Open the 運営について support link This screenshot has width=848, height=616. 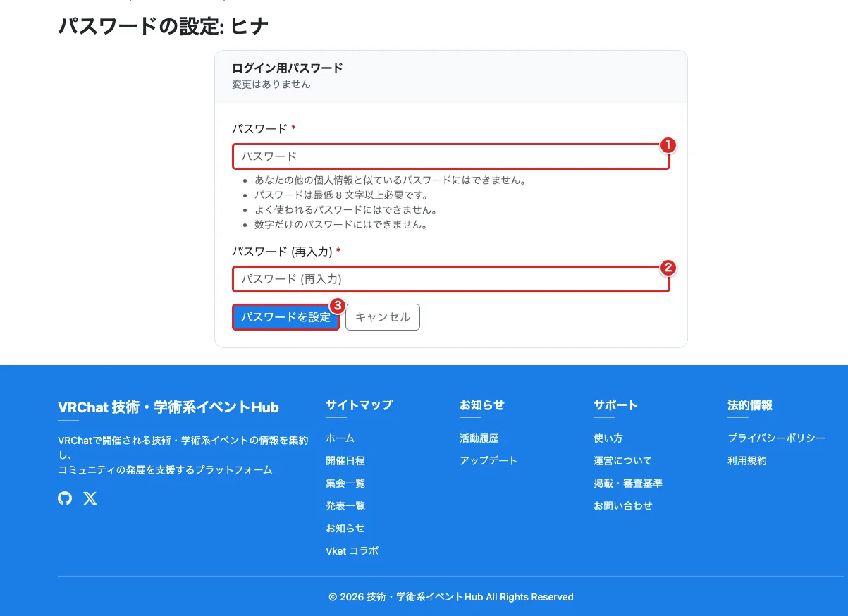coord(623,461)
